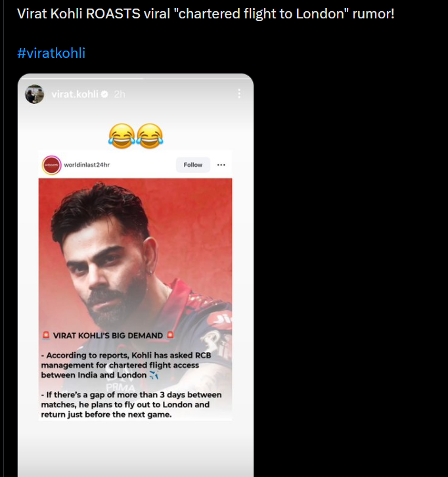
Task: Click the paragraph starting "If there's a gap"
Action: (130, 405)
